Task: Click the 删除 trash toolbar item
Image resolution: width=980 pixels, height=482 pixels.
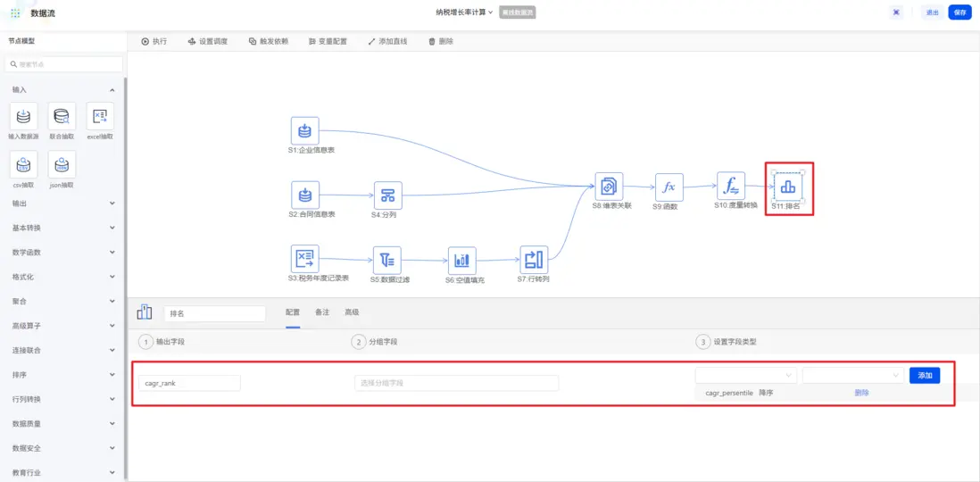Action: point(441,41)
